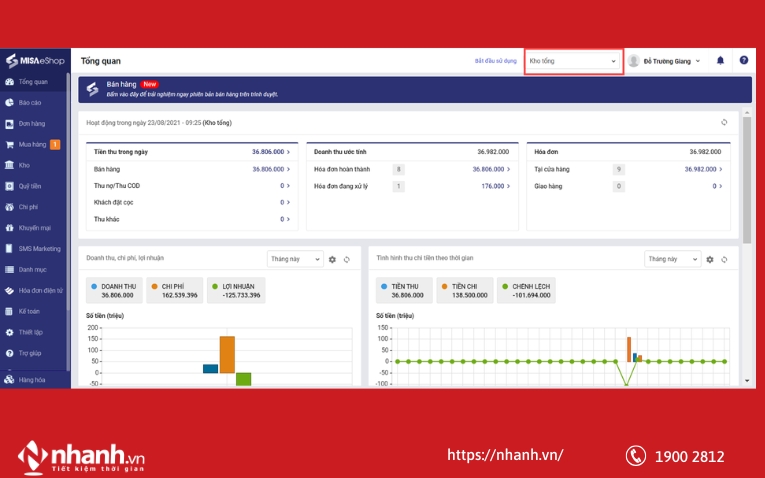Open Thu khác value link
Image resolution: width=765 pixels, height=478 pixels.
[x=285, y=219]
